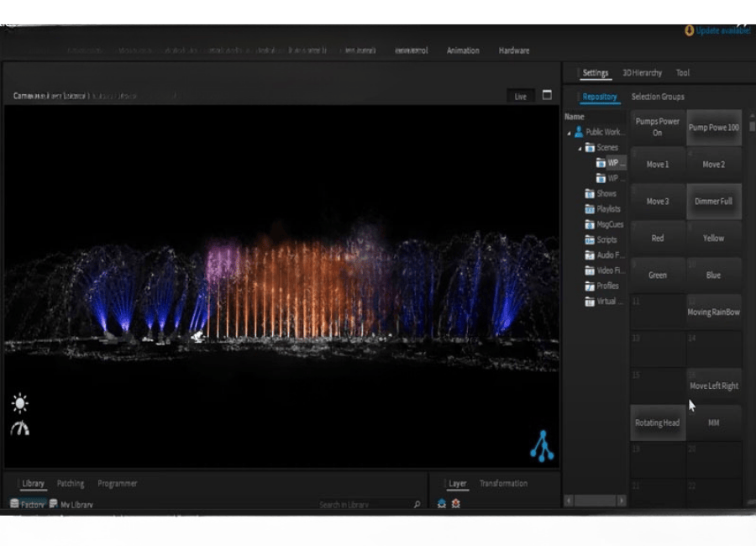Toggle the Dimmer Full cue
The image size is (756, 546).
coord(713,202)
